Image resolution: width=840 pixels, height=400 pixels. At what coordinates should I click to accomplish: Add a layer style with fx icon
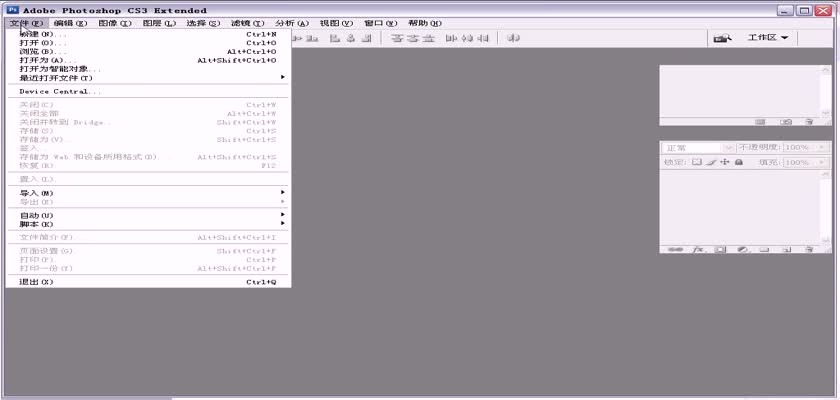[x=700, y=250]
